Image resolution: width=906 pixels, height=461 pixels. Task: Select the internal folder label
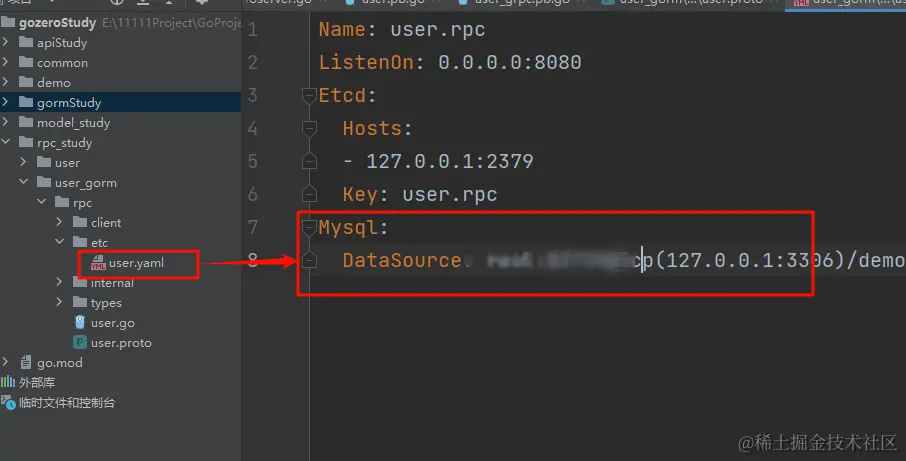tap(112, 283)
